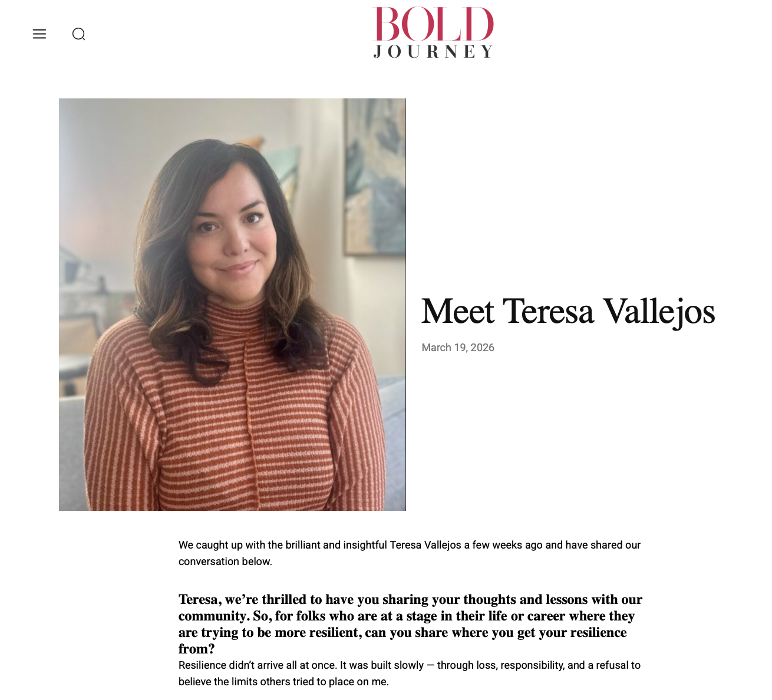
Task: Click the intro sentence starting "We caught up"
Action: tap(409, 545)
